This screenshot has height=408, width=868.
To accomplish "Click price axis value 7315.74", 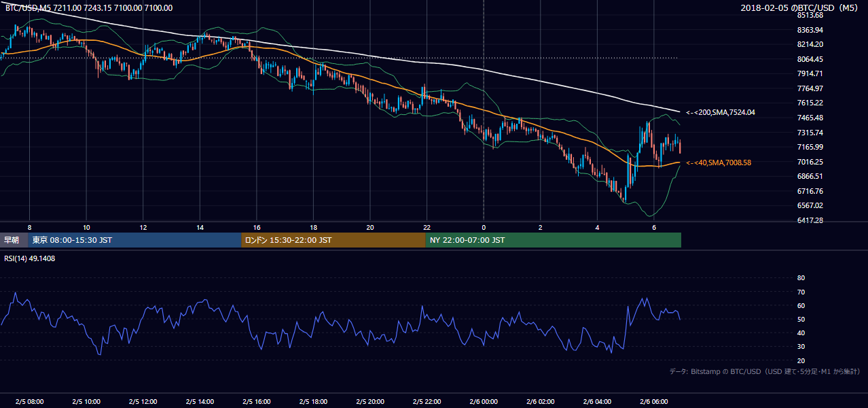I will pyautogui.click(x=810, y=133).
